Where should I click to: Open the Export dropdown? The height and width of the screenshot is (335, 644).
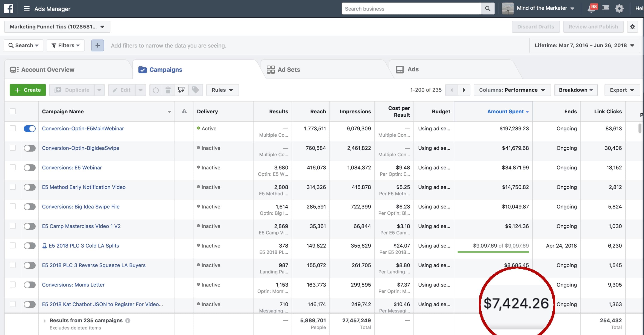pyautogui.click(x=622, y=90)
